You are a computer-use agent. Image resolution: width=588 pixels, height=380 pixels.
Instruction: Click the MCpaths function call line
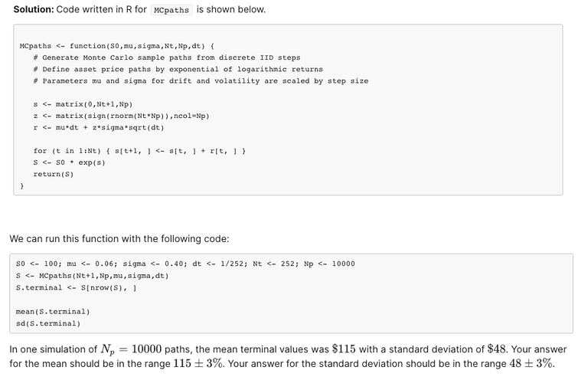[92, 275]
